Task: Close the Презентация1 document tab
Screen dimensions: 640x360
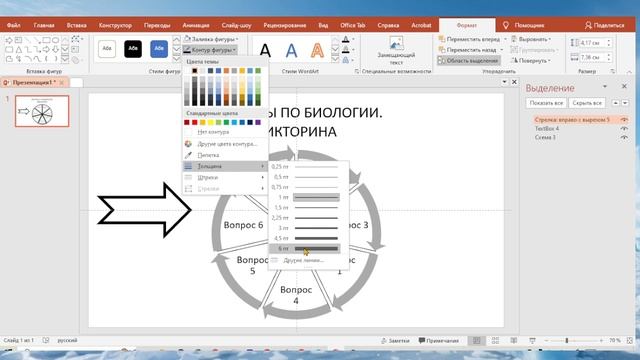Action: [x=62, y=82]
